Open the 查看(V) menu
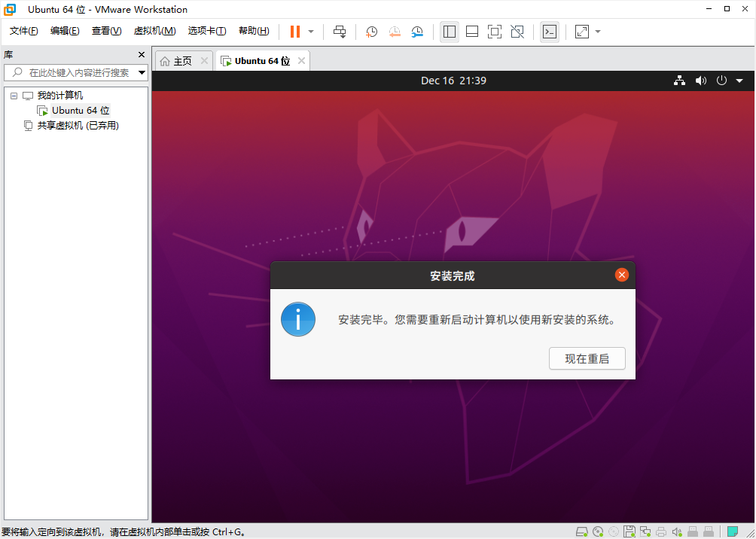 [107, 31]
